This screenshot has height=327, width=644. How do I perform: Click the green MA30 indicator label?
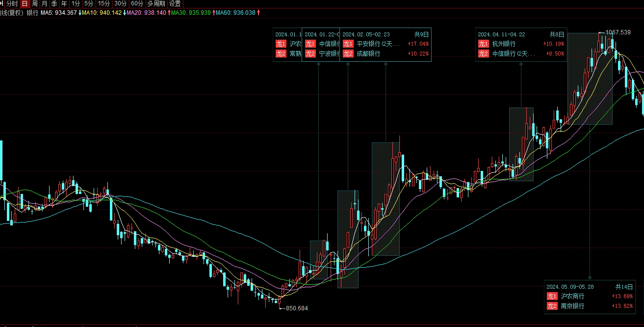191,12
